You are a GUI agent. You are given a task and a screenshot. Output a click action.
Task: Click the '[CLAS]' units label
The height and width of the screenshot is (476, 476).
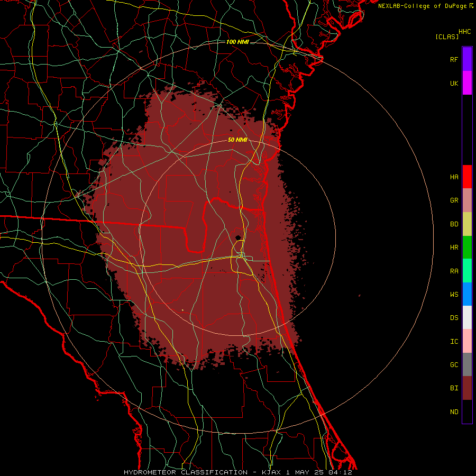pos(447,36)
